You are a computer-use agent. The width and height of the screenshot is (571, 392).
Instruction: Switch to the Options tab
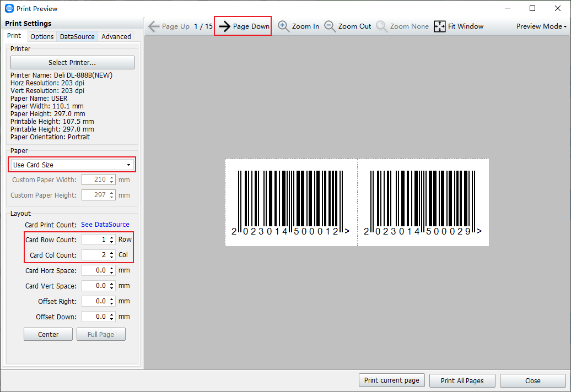pyautogui.click(x=42, y=36)
